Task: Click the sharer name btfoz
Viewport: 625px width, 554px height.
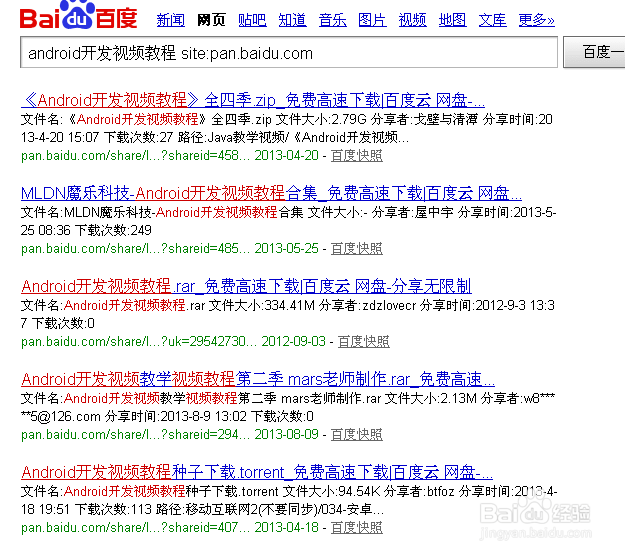Action: click(x=440, y=491)
